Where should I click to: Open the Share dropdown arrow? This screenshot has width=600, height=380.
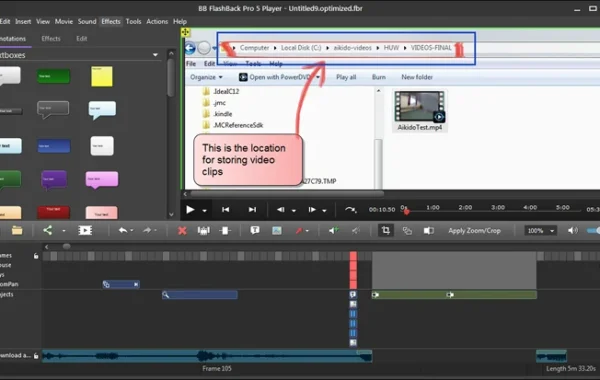pos(64,231)
